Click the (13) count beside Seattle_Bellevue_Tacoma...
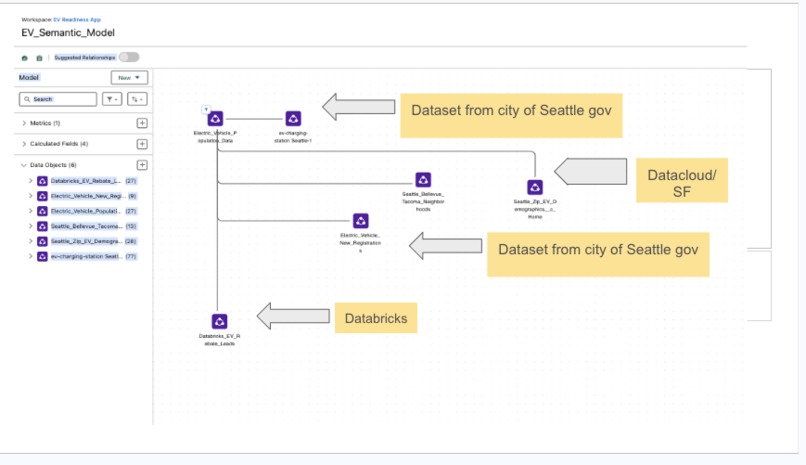Screen dimensions: 806x465 click(131, 226)
